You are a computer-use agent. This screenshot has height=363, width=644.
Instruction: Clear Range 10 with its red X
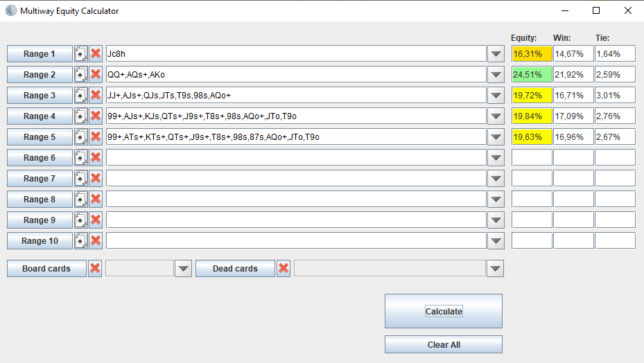tap(96, 240)
